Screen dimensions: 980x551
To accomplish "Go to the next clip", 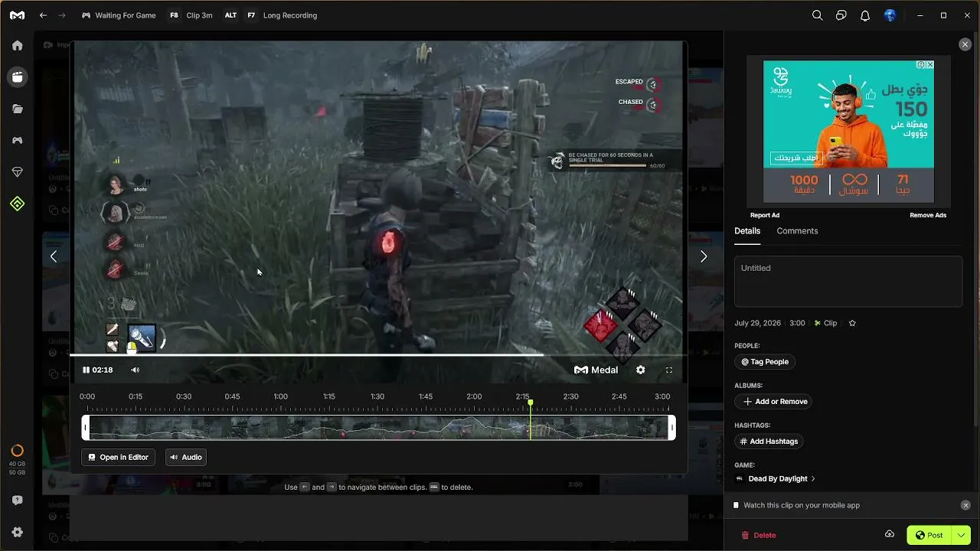I will (x=704, y=256).
